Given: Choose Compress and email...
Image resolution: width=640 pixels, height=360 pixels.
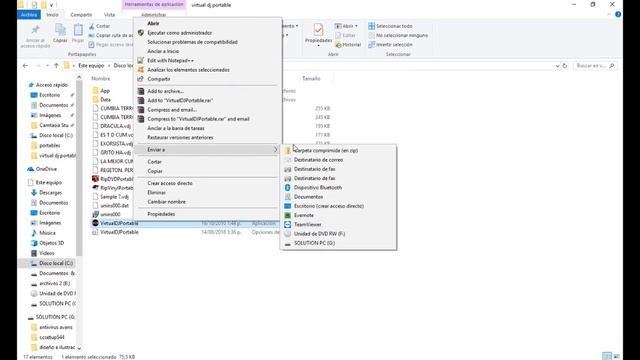Looking at the screenshot, I should click(x=172, y=110).
